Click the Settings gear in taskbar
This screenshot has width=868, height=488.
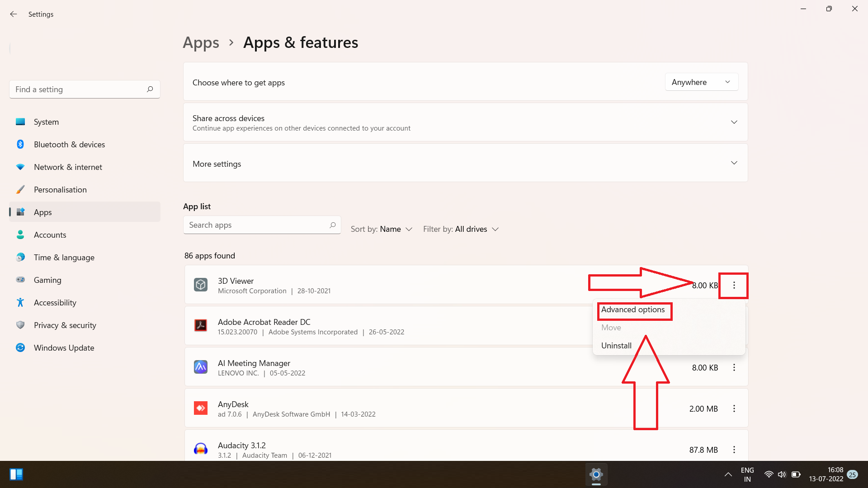click(596, 474)
